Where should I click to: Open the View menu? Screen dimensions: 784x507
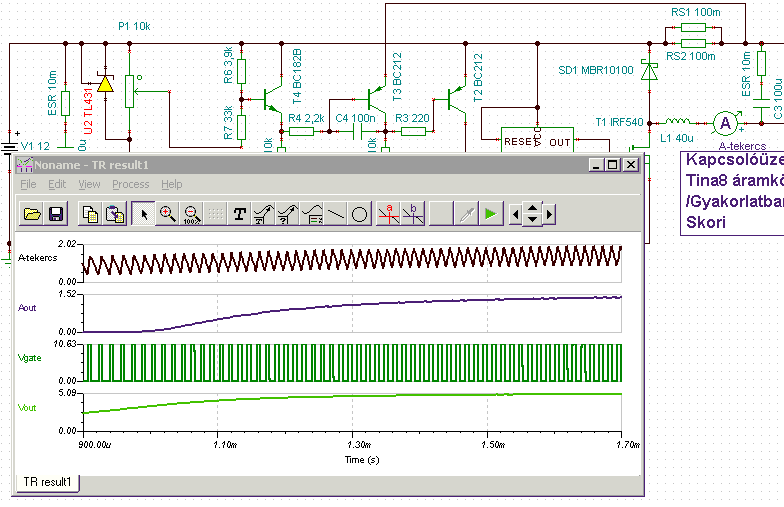coord(89,184)
